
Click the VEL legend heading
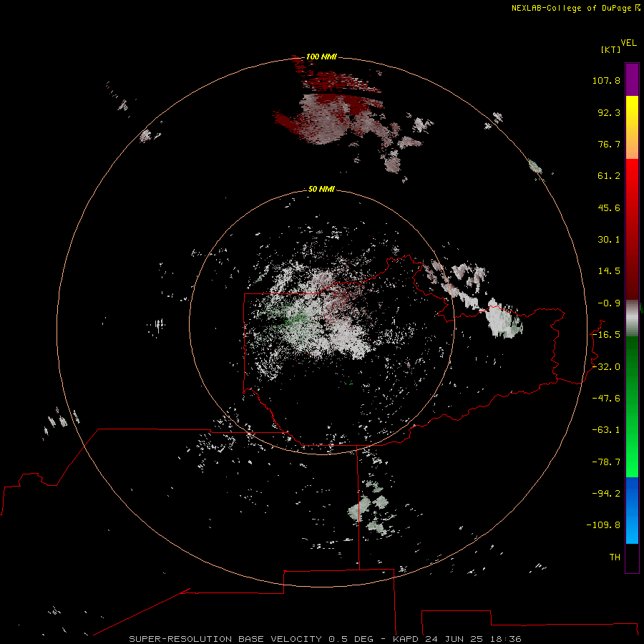tap(629, 42)
